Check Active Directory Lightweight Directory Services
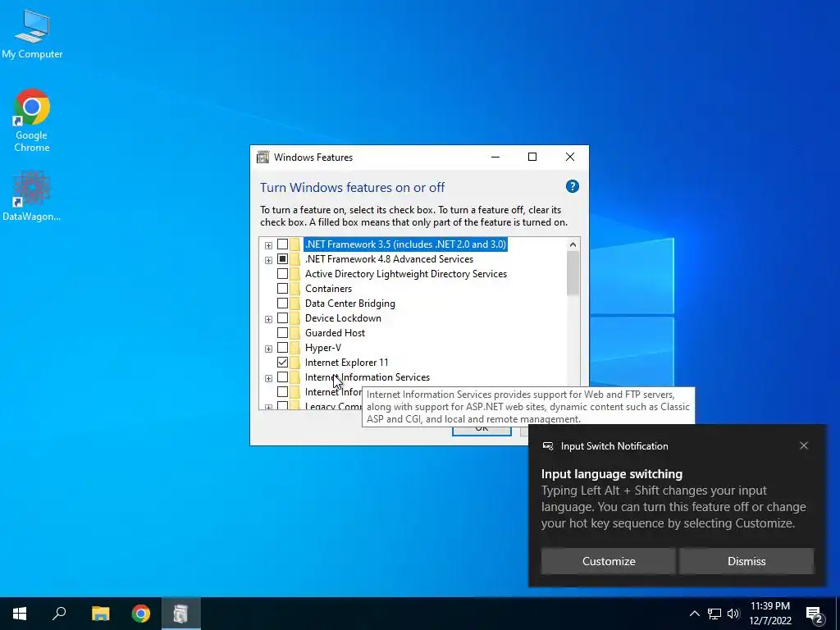Screen dimensions: 840x630 point(282,274)
